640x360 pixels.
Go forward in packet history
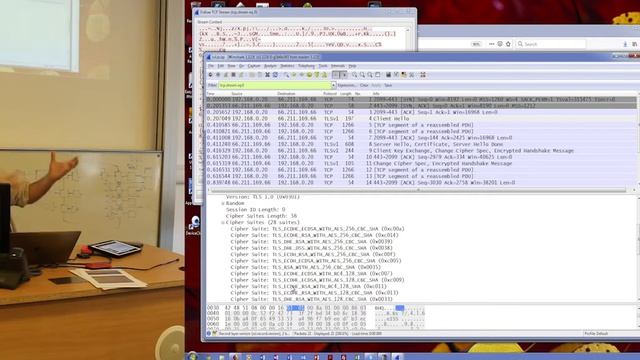[302, 75]
